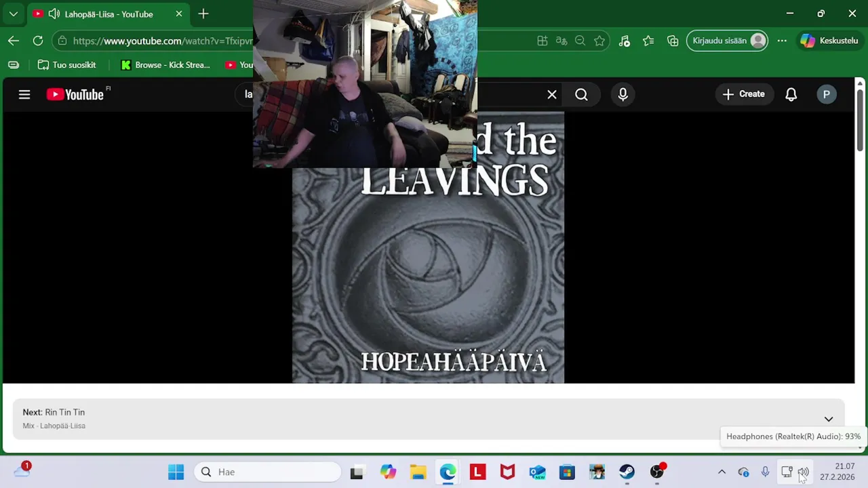
Task: Click the Next: Rin Tin Tin text
Action: [x=54, y=412]
